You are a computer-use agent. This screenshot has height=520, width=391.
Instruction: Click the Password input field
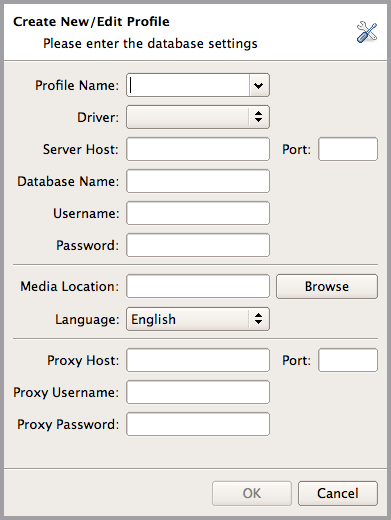198,245
